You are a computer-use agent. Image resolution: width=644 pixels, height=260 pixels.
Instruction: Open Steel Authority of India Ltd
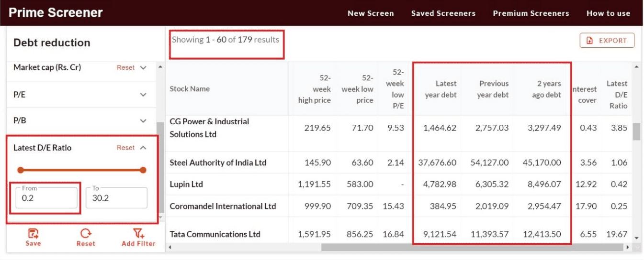click(218, 163)
